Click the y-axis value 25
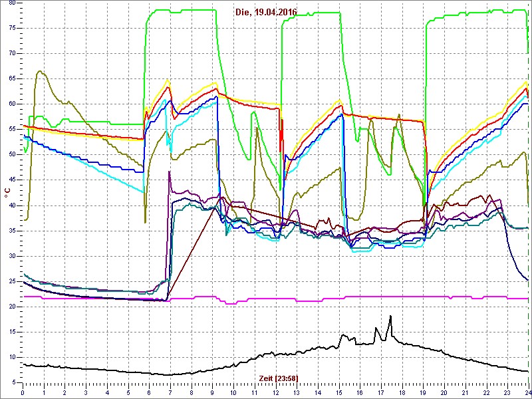Screen dimensions: 532x399 tap(12, 281)
